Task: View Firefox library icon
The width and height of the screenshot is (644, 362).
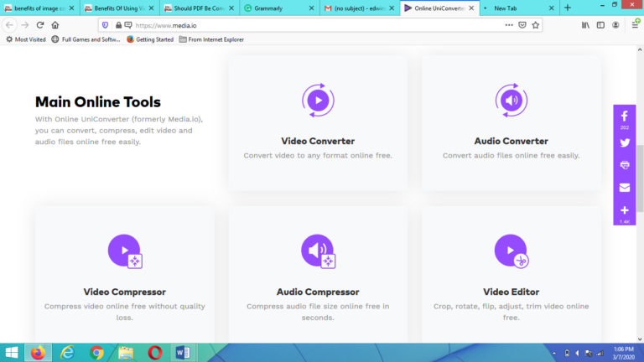Action: coord(585,25)
